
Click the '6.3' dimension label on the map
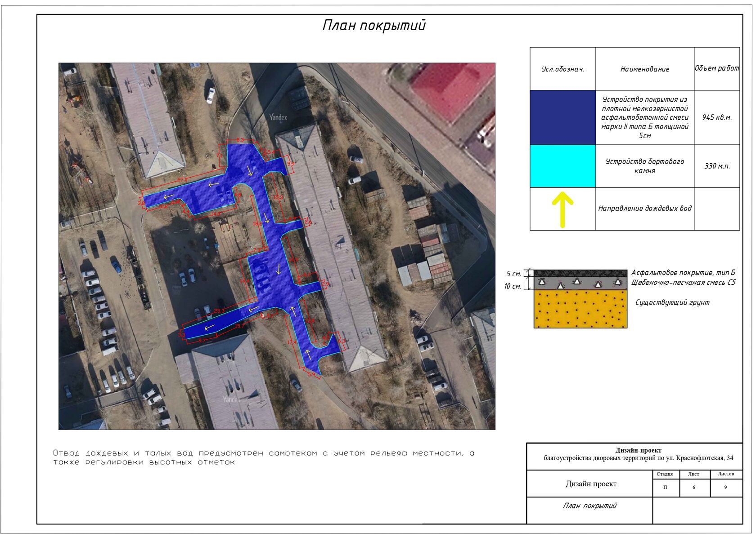click(x=341, y=341)
